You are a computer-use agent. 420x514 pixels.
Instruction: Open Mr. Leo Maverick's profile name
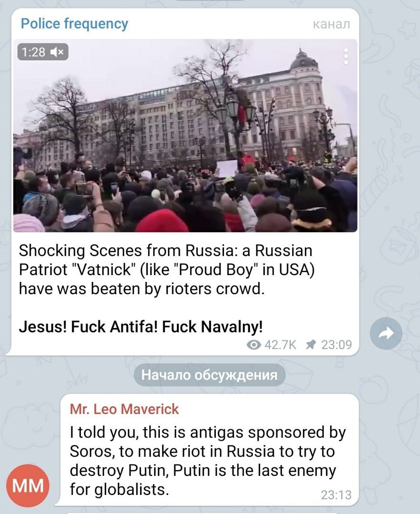(124, 409)
